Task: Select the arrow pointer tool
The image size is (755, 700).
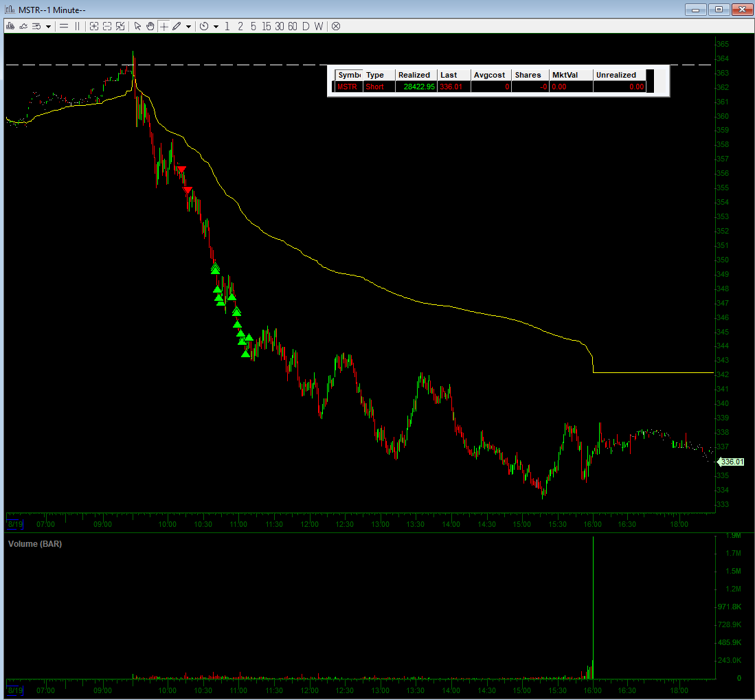Action: point(137,27)
